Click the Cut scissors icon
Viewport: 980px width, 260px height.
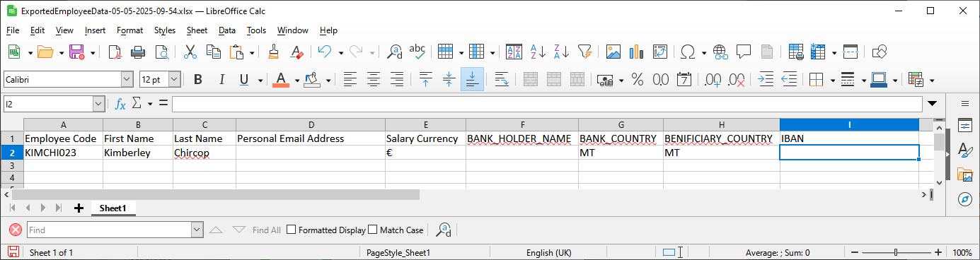190,52
